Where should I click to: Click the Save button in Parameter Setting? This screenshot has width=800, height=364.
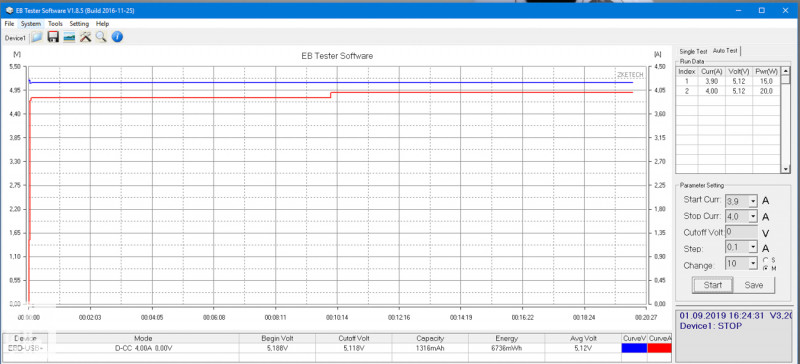point(754,285)
